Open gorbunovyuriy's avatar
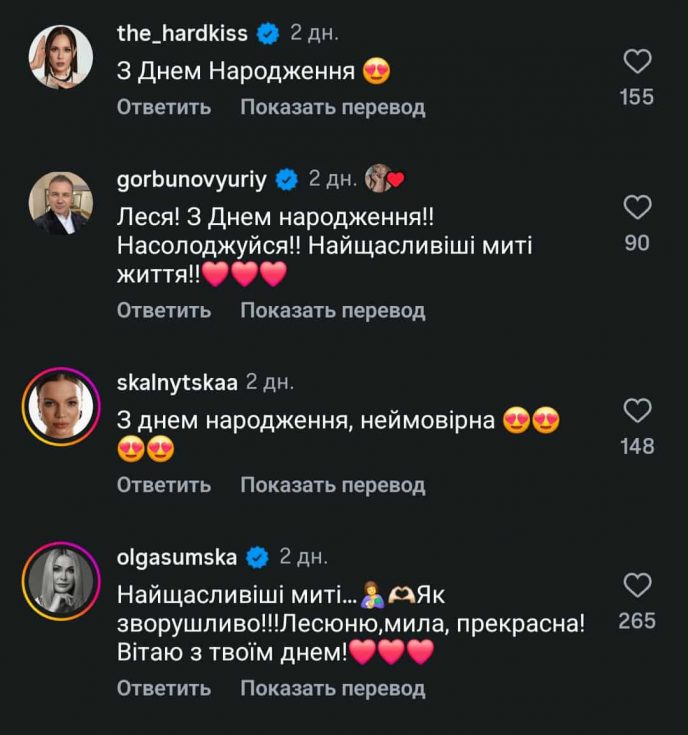Viewport: 688px width, 735px height. point(61,203)
